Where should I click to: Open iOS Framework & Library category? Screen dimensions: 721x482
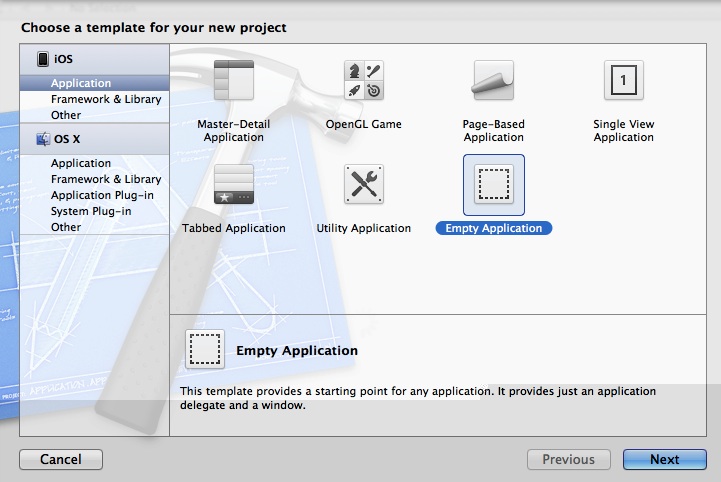click(105, 99)
